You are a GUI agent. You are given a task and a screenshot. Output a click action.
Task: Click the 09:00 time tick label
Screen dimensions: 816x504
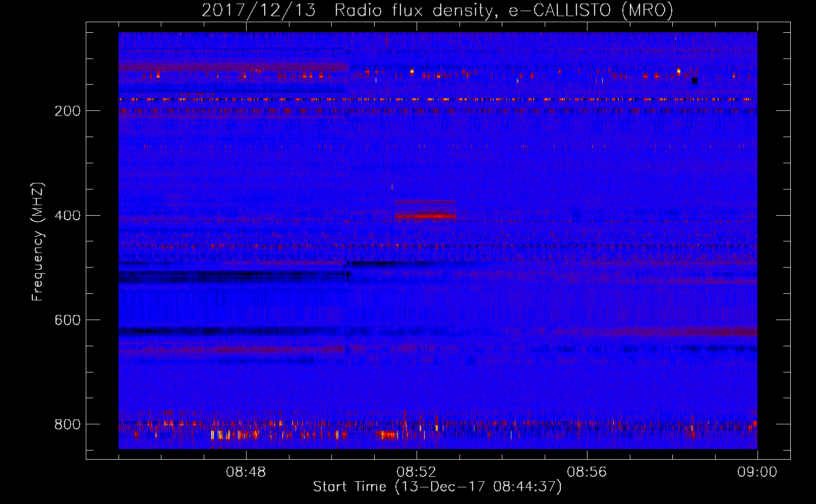[757, 472]
